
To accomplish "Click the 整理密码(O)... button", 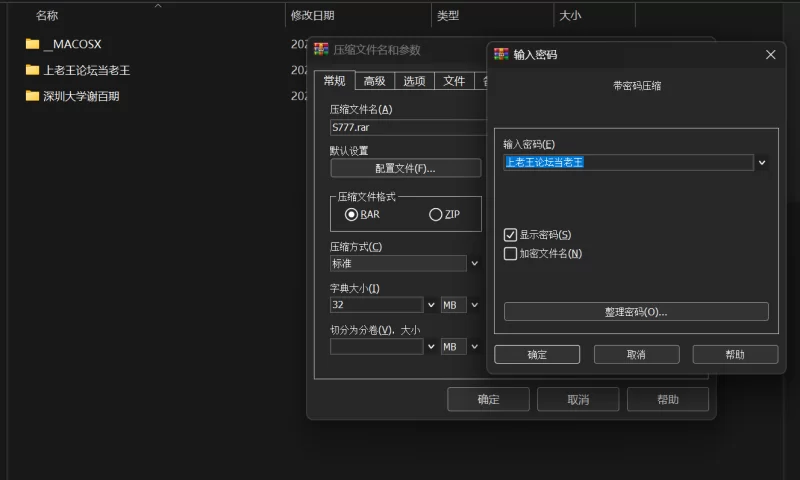I will (636, 312).
